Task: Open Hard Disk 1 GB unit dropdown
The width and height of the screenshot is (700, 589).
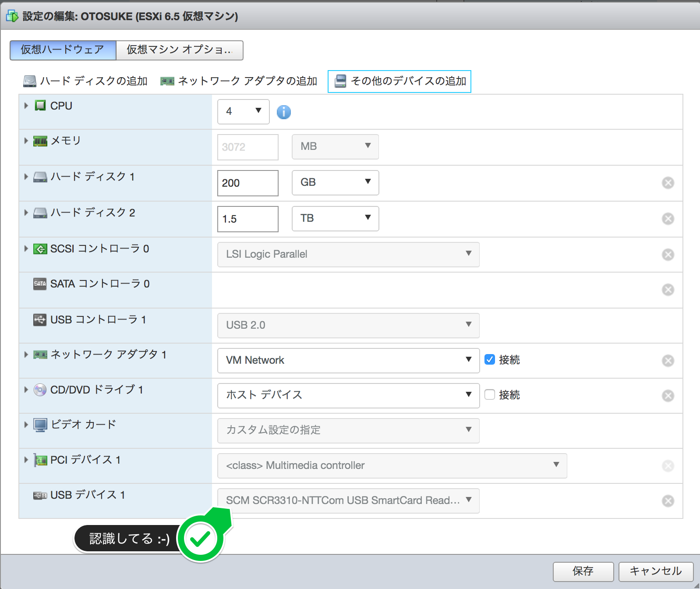Action: (x=336, y=183)
